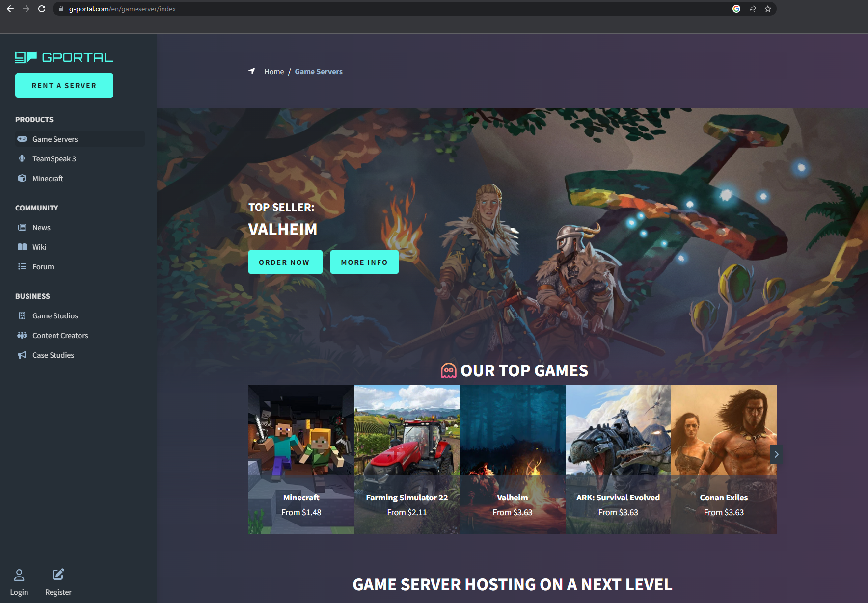Go back with the browser back arrow
Viewport: 868px width, 603px height.
click(x=10, y=9)
